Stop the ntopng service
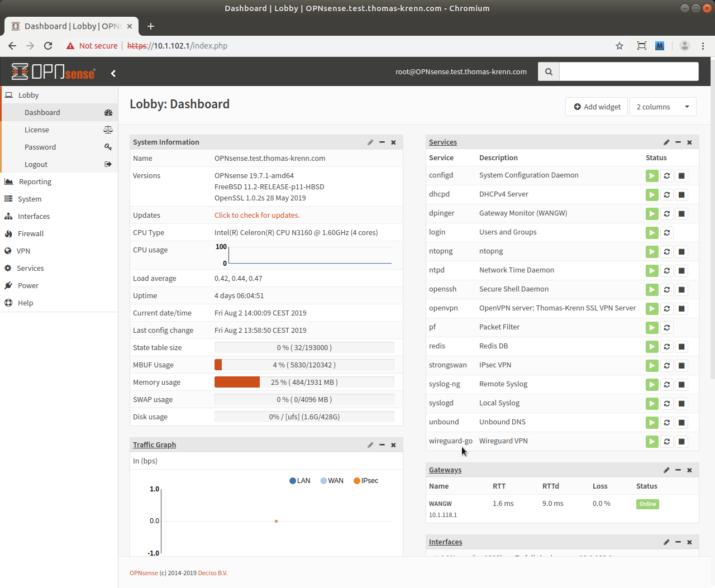The height and width of the screenshot is (588, 715). point(681,252)
